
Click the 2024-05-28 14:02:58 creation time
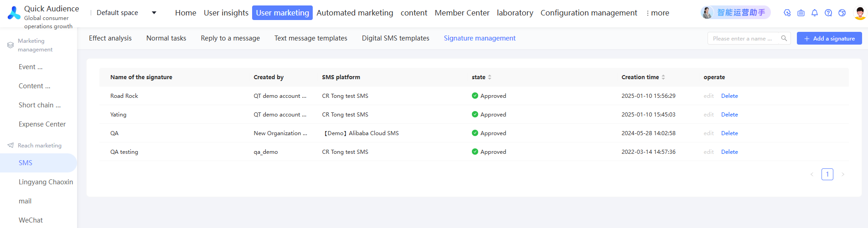(x=648, y=133)
